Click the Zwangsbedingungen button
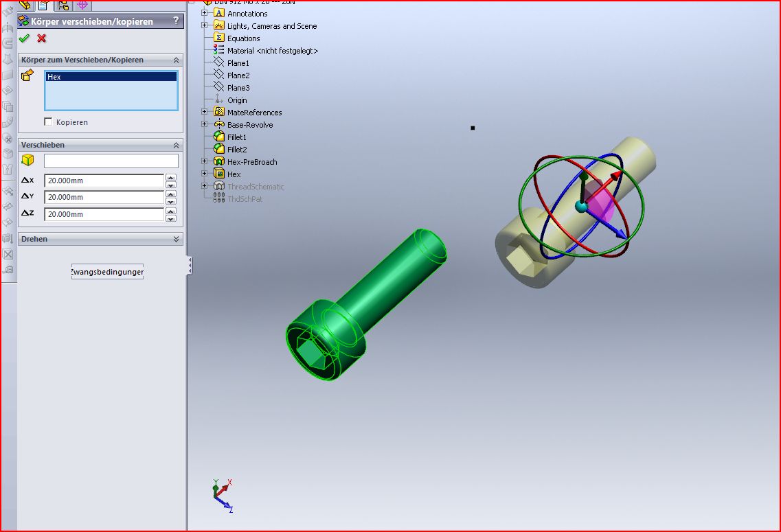The height and width of the screenshot is (532, 781). (108, 272)
